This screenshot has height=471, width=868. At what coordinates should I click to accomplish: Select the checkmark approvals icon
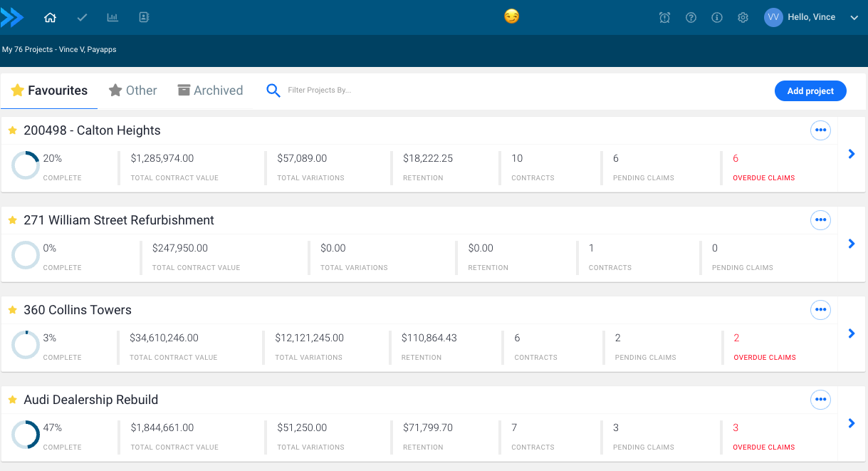click(81, 16)
